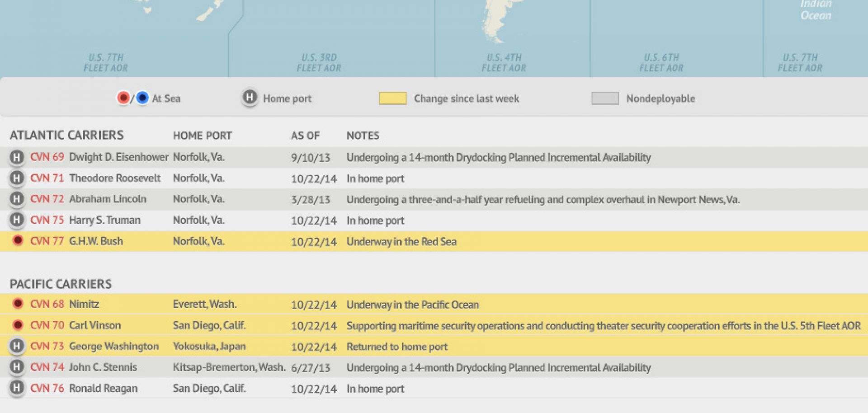868x413 pixels.
Task: Click the Everett, Wash. home port cell
Action: tap(205, 304)
